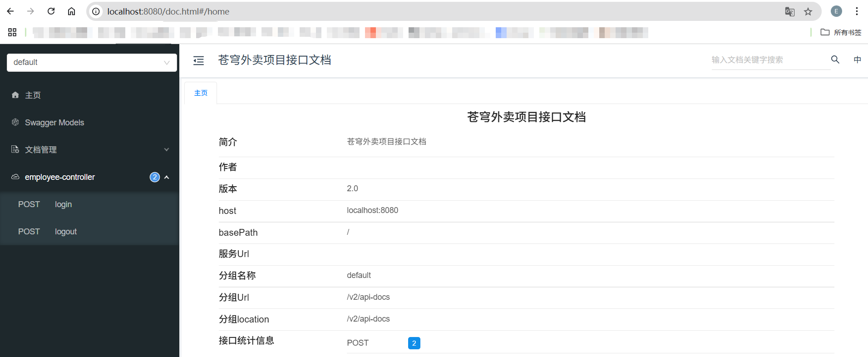This screenshot has height=357, width=868.
Task: Click the POST count badge 2
Action: pos(414,343)
